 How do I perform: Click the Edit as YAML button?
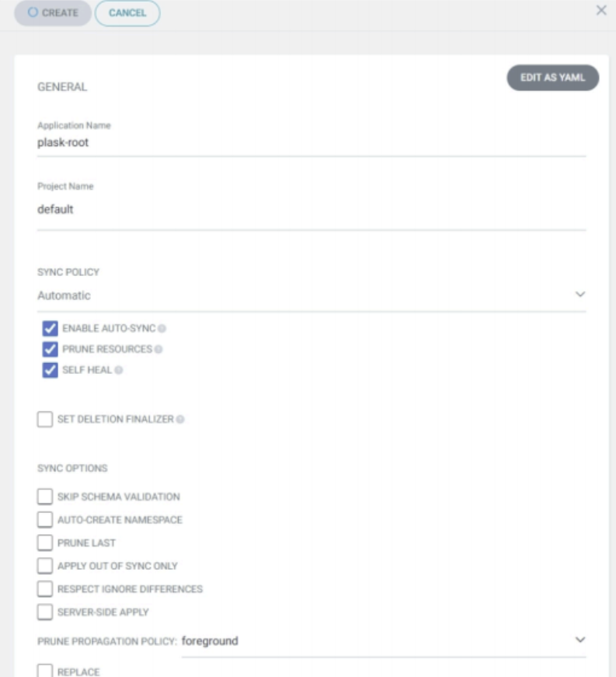(552, 78)
